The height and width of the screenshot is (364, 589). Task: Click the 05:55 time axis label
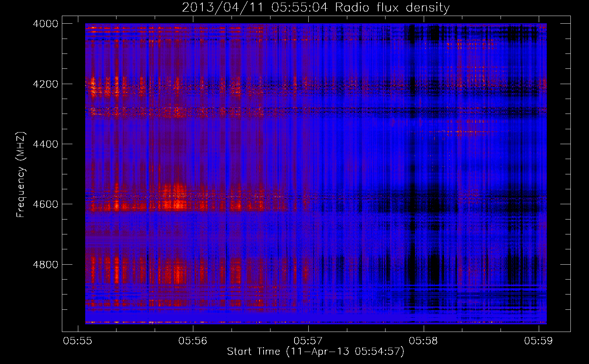point(78,341)
